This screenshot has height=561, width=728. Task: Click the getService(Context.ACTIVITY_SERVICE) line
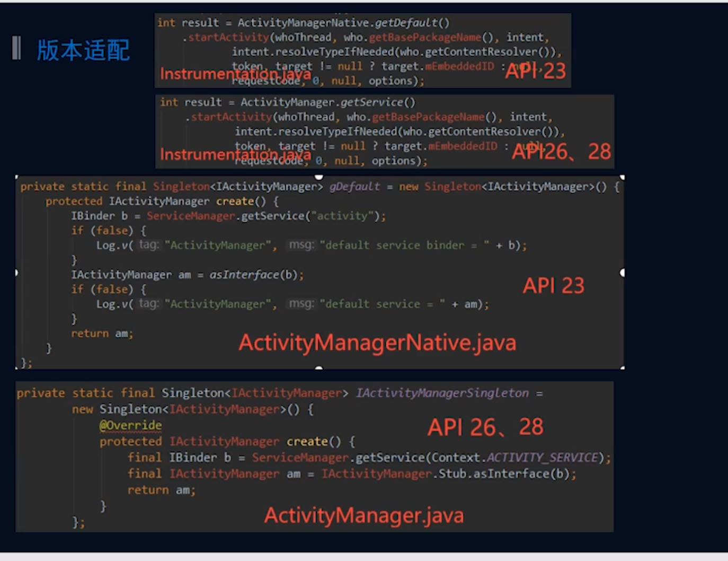(x=369, y=458)
